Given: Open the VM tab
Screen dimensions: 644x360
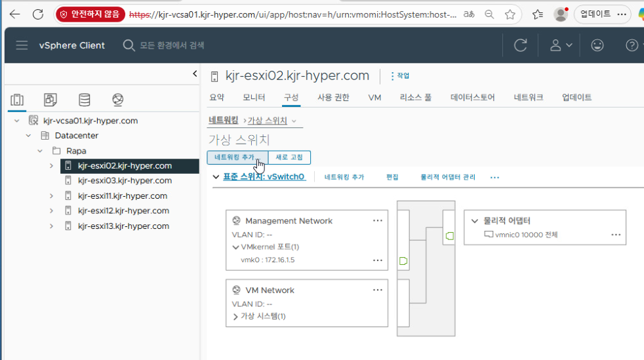Looking at the screenshot, I should point(374,97).
